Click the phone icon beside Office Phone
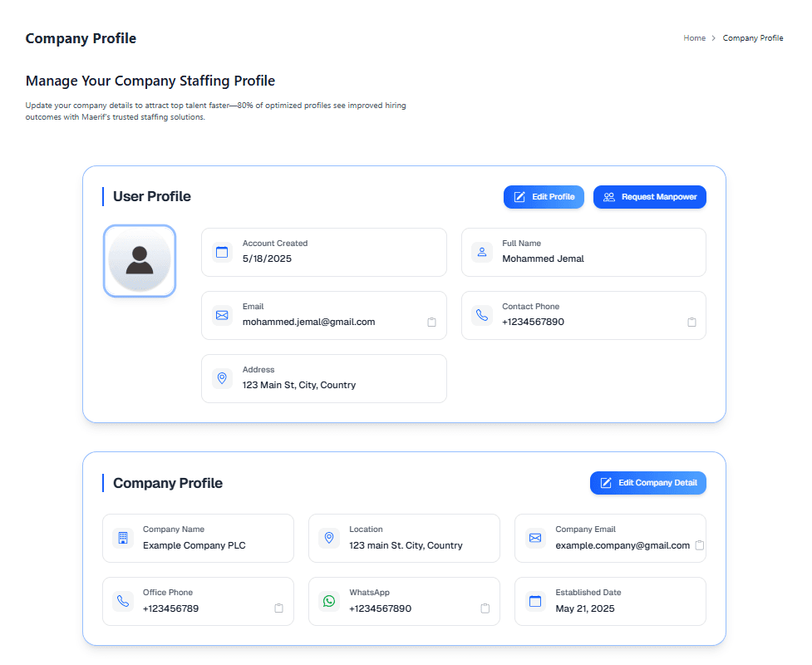The height and width of the screenshot is (665, 812). coord(123,601)
